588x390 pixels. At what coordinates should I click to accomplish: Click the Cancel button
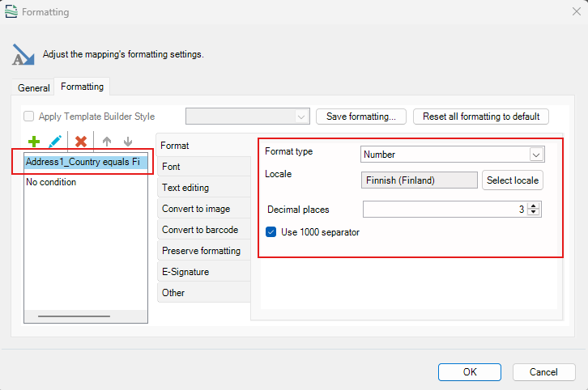coord(543,372)
